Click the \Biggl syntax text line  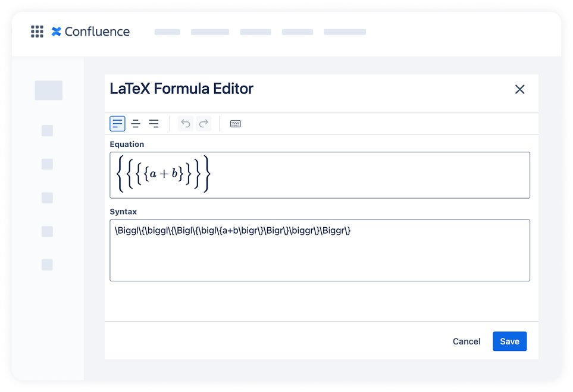click(x=233, y=231)
